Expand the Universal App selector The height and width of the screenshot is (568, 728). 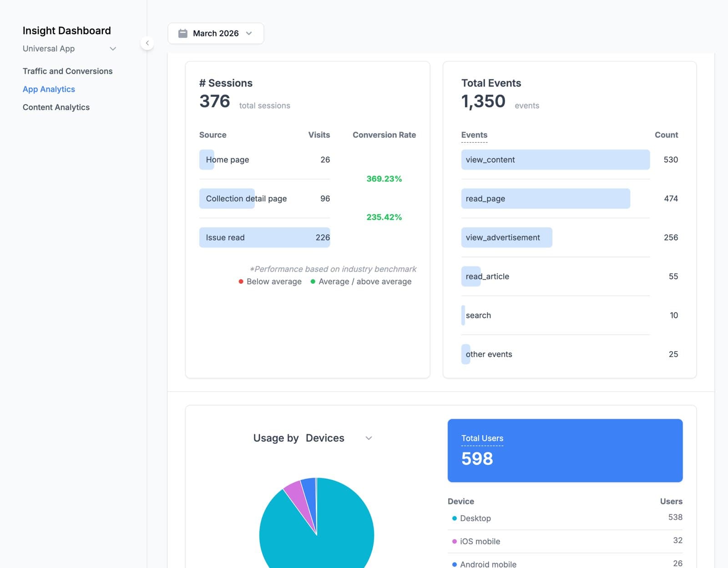point(69,49)
